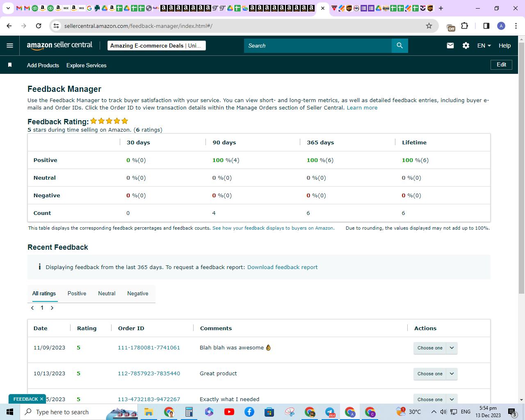Click the volume speaker tray icon
The width and height of the screenshot is (525, 420).
coord(443,412)
